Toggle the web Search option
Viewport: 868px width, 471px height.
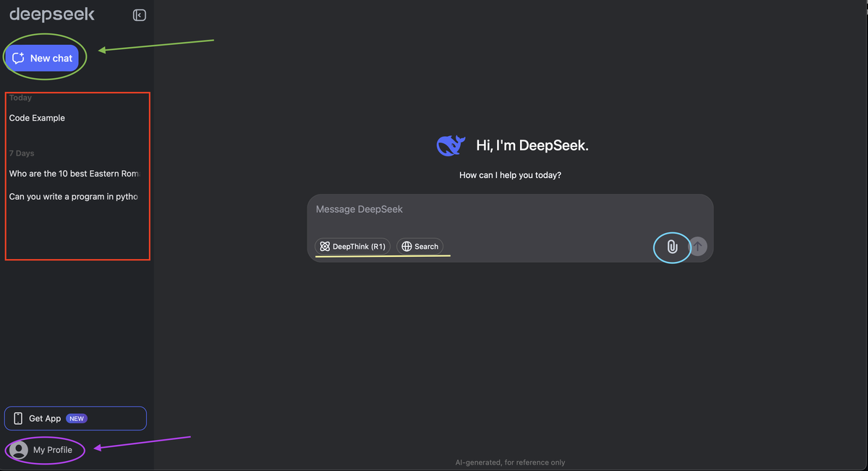click(x=420, y=247)
